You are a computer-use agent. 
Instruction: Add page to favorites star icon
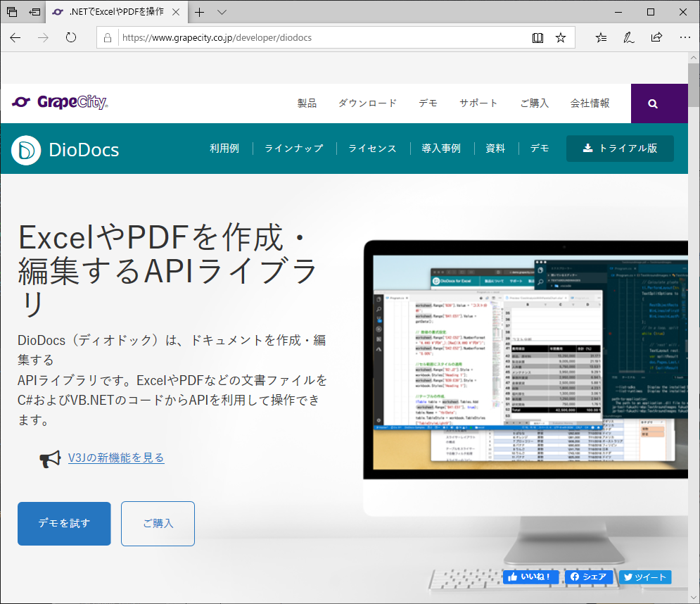click(561, 38)
